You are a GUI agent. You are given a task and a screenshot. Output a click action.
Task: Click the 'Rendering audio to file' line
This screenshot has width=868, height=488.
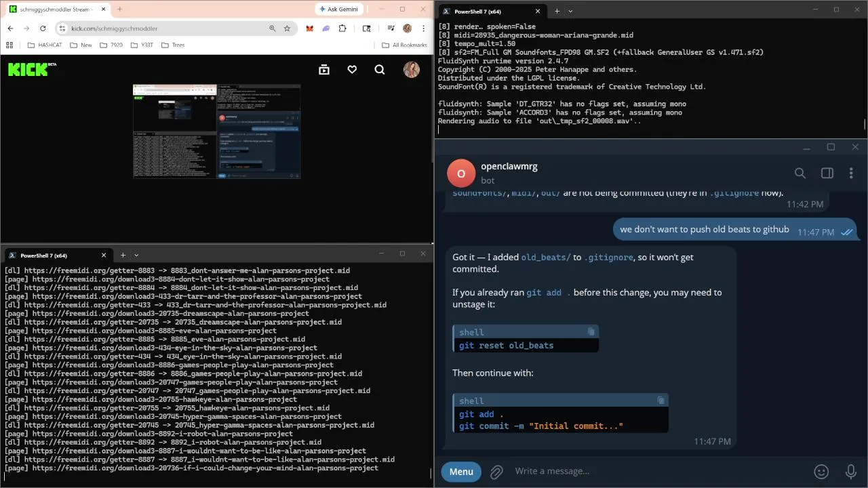click(x=539, y=121)
